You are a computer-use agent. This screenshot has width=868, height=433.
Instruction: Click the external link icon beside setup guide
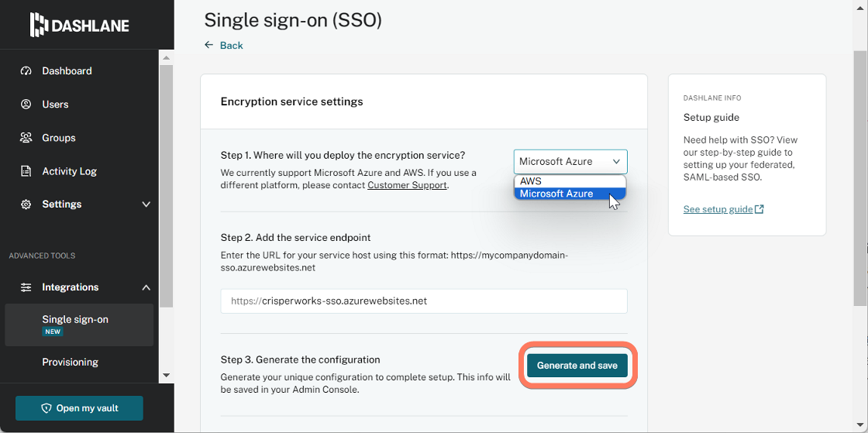coord(759,209)
